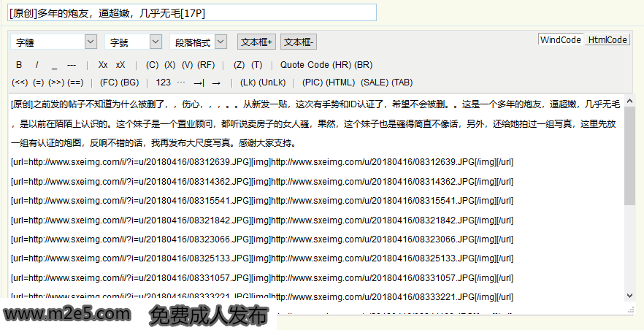
Task: Center align with the (=) item
Action: click(38, 82)
